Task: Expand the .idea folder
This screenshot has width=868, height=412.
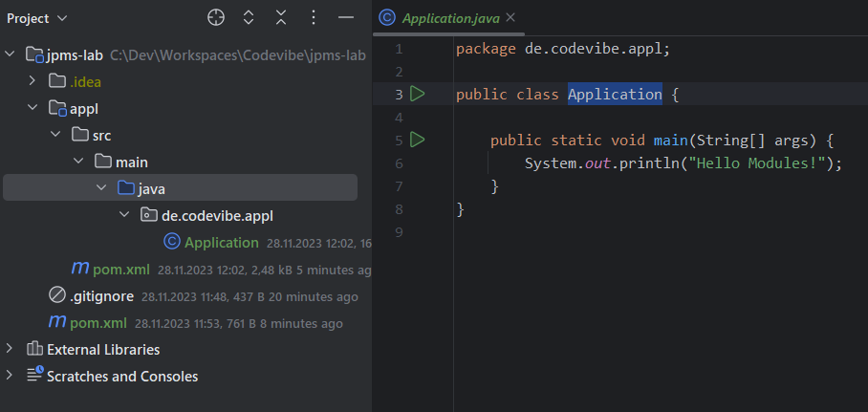Action: (33, 81)
